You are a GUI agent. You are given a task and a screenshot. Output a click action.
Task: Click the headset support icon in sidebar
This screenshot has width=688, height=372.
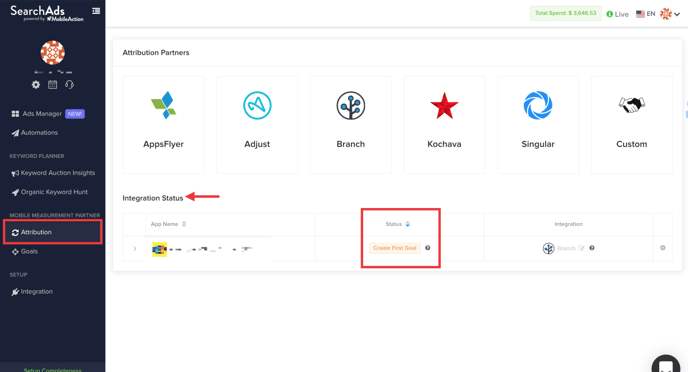point(69,85)
